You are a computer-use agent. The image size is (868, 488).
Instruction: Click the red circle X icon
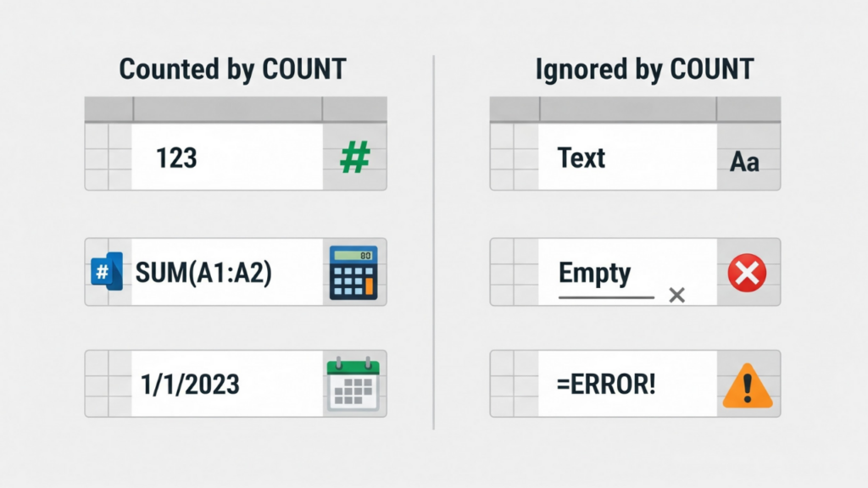[x=747, y=273]
